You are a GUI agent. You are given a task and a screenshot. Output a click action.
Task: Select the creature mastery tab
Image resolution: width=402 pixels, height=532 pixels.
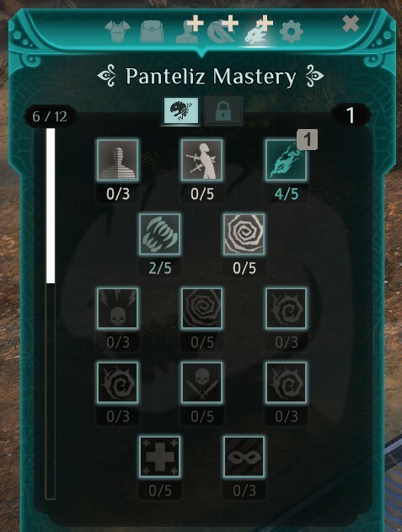(257, 32)
